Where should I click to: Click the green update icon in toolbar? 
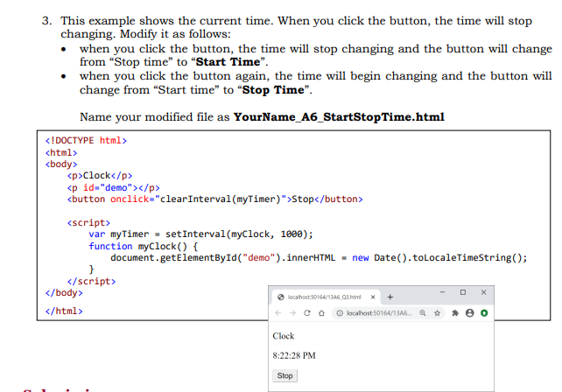tap(484, 312)
